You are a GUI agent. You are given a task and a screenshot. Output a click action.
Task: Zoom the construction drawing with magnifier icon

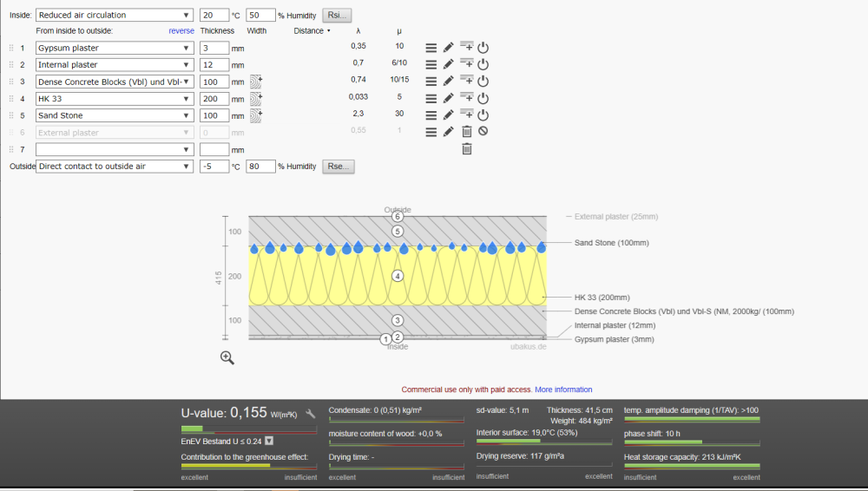pos(227,357)
